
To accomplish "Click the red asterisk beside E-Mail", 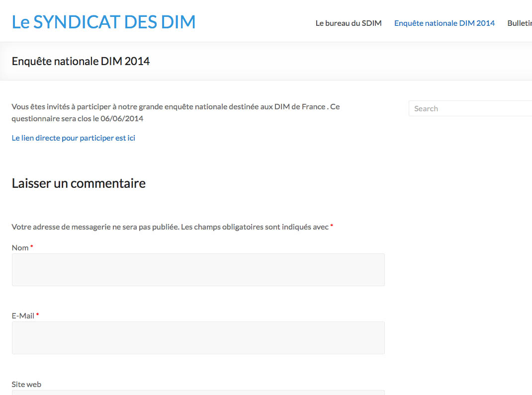I will (38, 315).
